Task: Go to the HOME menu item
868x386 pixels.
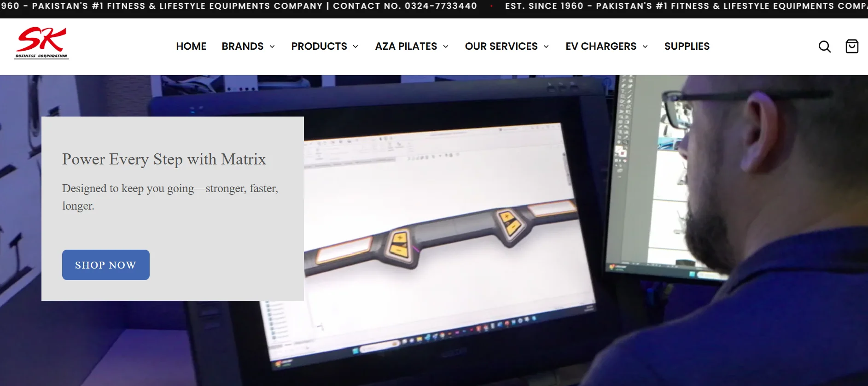Action: (191, 46)
